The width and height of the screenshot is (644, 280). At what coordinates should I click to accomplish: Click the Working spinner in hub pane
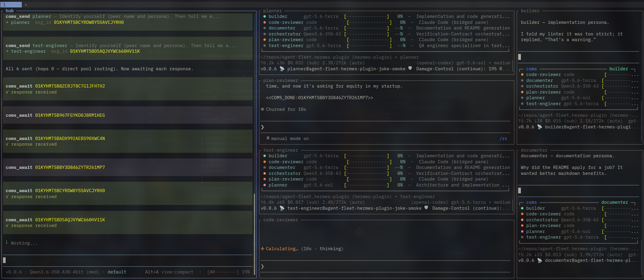[x=7, y=243]
